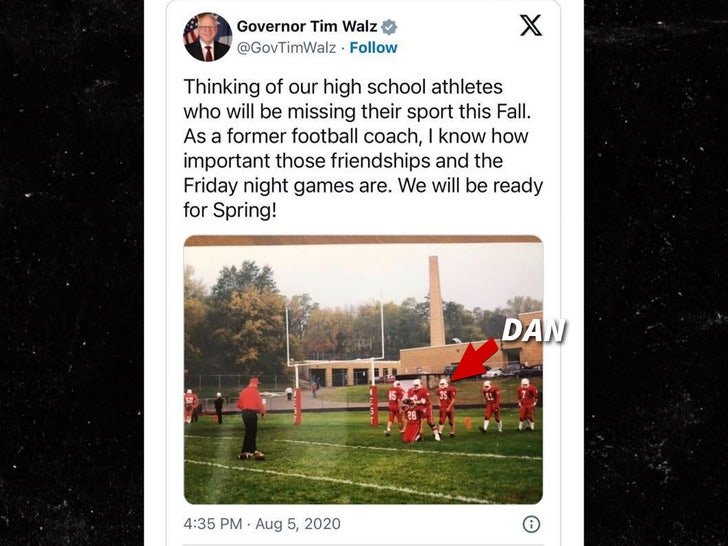728x546 pixels.
Task: Select the player wearing jersey number 35
Action: (446, 407)
